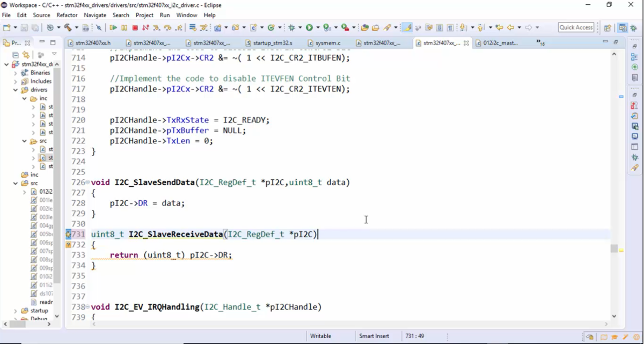
Task: Click the Resume debug icon
Action: pyautogui.click(x=113, y=27)
